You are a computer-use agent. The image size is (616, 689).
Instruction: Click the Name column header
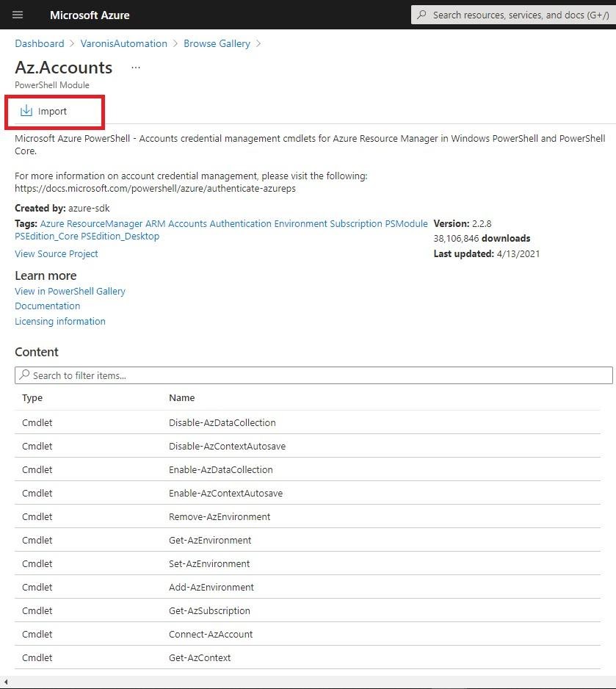[182, 397]
